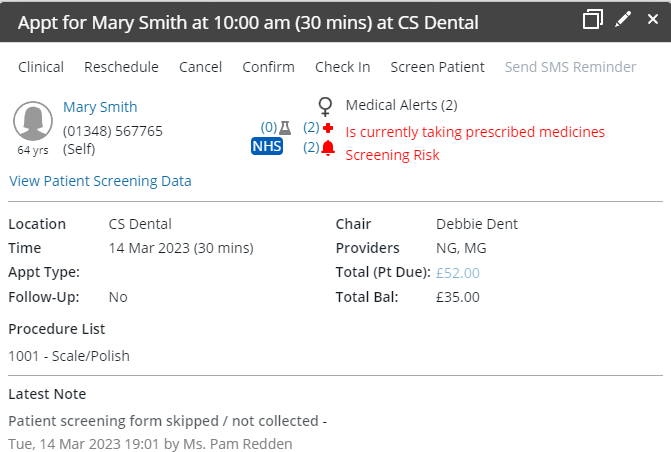Click the red medical cross icon
Viewport: 671px width, 452px height.
coord(328,128)
